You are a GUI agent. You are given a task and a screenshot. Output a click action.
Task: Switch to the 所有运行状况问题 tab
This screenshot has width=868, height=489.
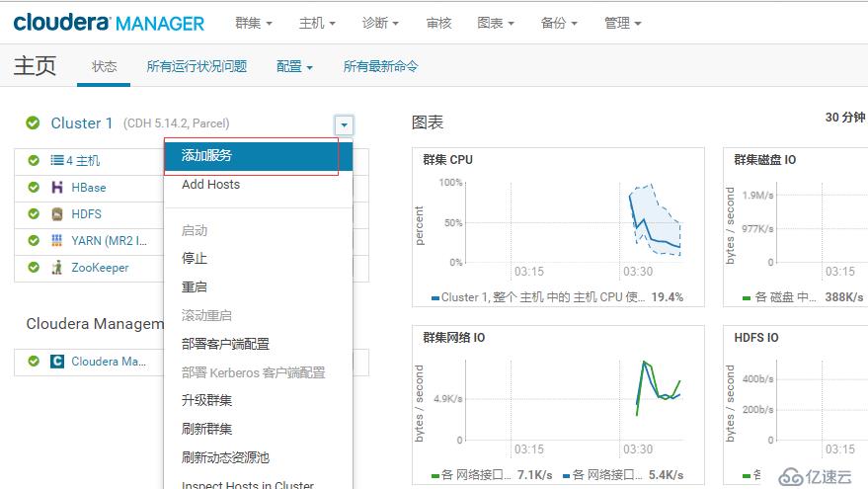point(197,67)
